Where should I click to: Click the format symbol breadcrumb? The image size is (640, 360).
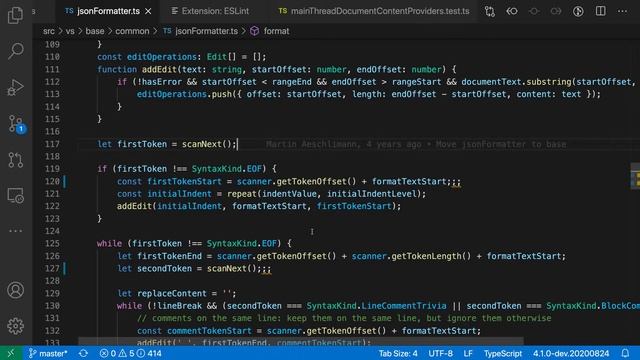coord(276,31)
